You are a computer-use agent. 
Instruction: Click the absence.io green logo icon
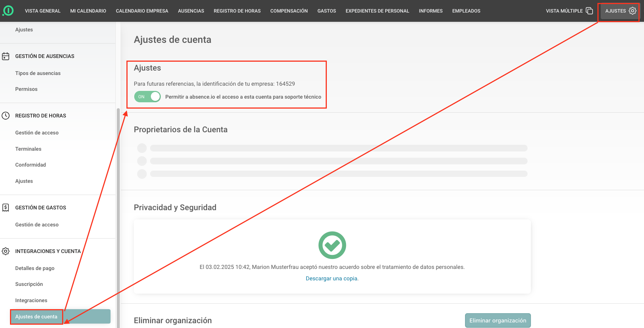tap(8, 11)
